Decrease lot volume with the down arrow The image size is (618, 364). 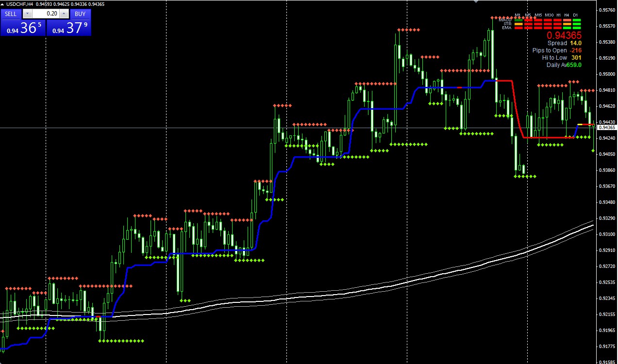(27, 14)
